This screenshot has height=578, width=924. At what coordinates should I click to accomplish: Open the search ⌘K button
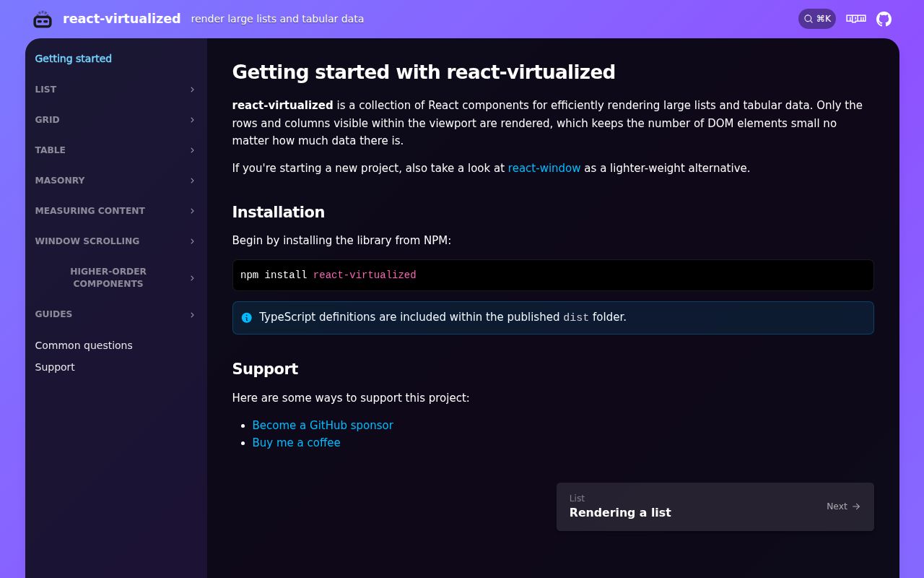coord(817,19)
